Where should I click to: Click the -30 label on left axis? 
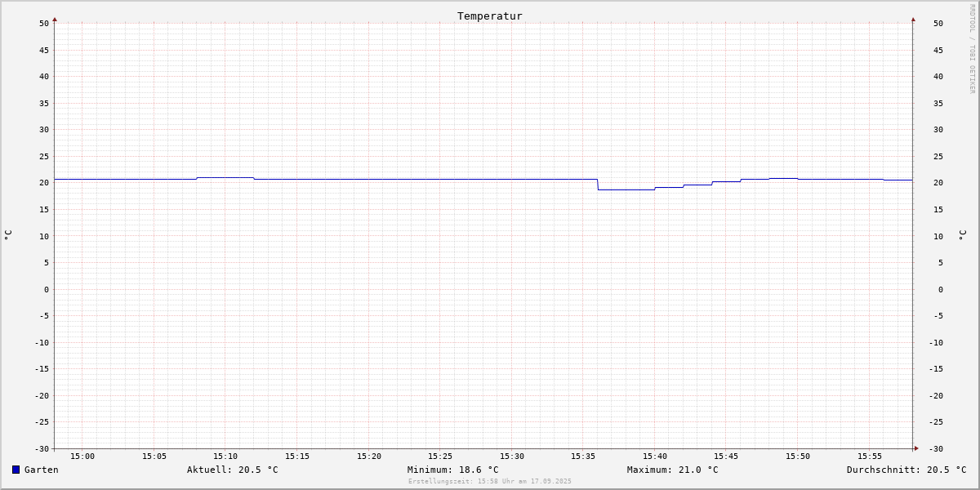42,448
